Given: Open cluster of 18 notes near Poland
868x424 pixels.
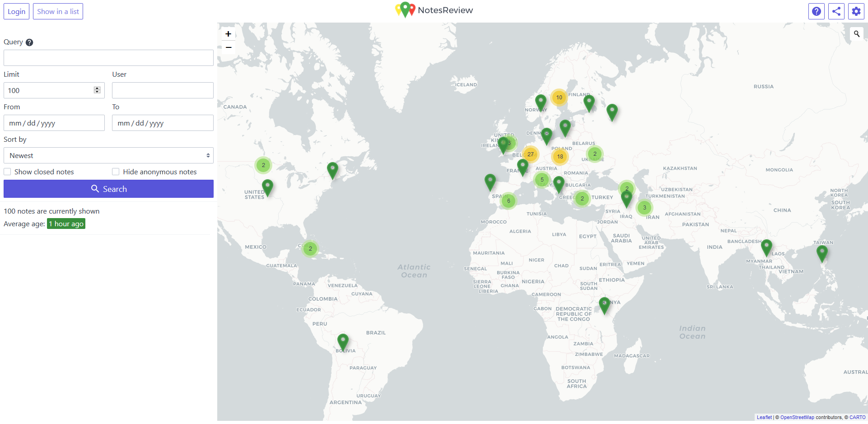Looking at the screenshot, I should click(x=560, y=157).
